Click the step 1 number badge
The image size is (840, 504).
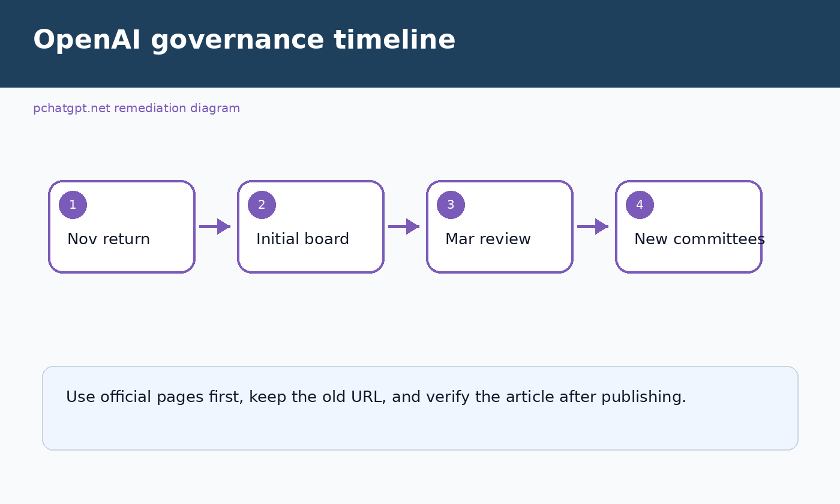tap(73, 205)
